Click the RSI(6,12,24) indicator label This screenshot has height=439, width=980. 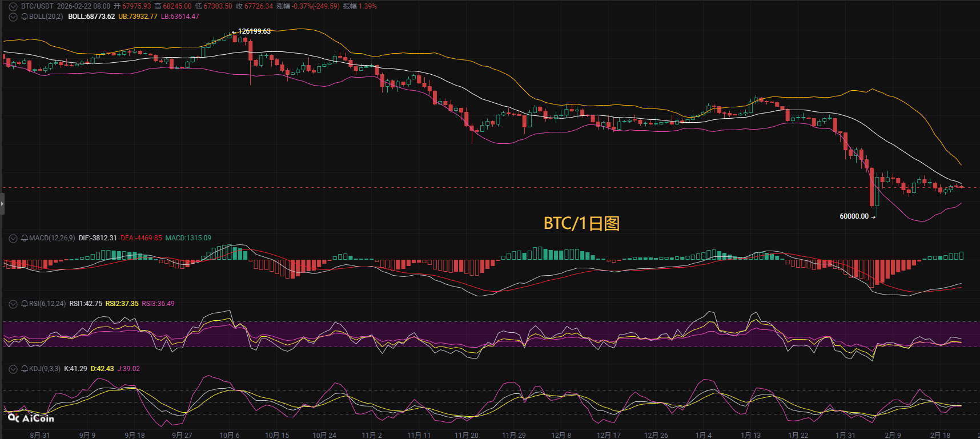point(47,304)
